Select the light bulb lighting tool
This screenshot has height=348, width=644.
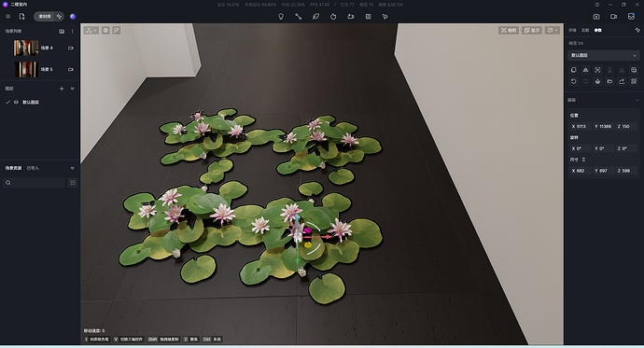pos(281,17)
